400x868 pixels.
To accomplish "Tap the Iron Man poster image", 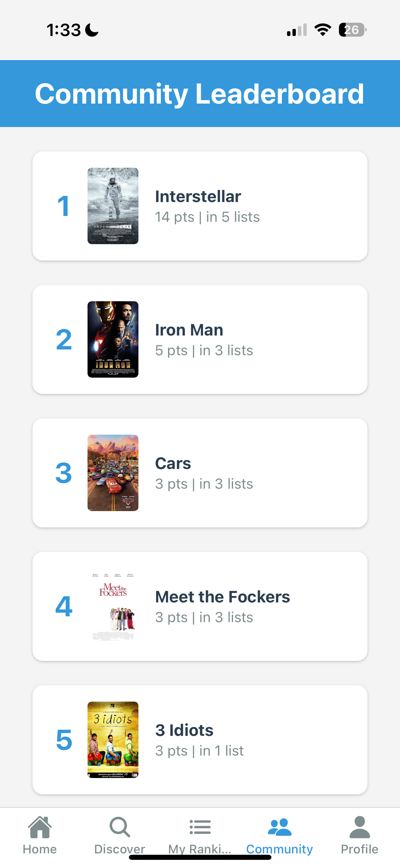I will (113, 339).
